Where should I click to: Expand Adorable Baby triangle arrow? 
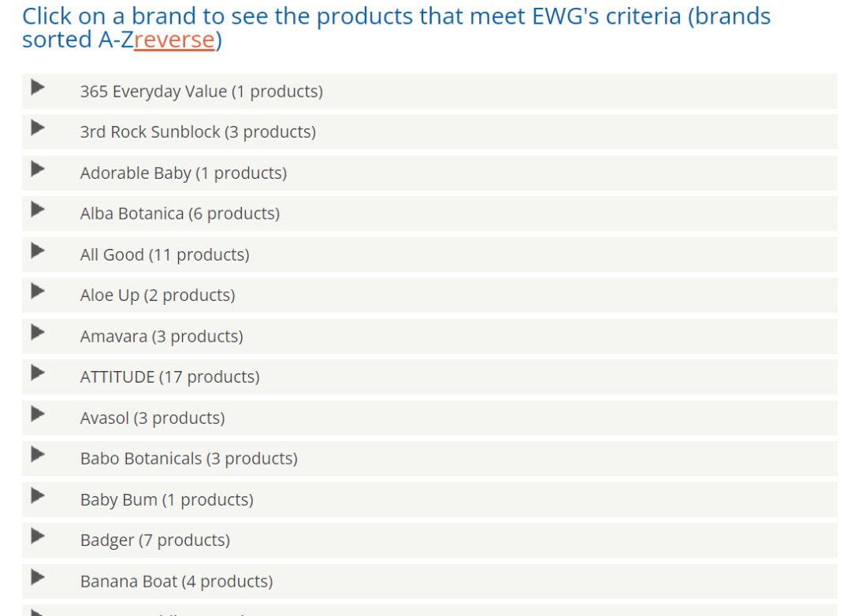click(x=38, y=169)
